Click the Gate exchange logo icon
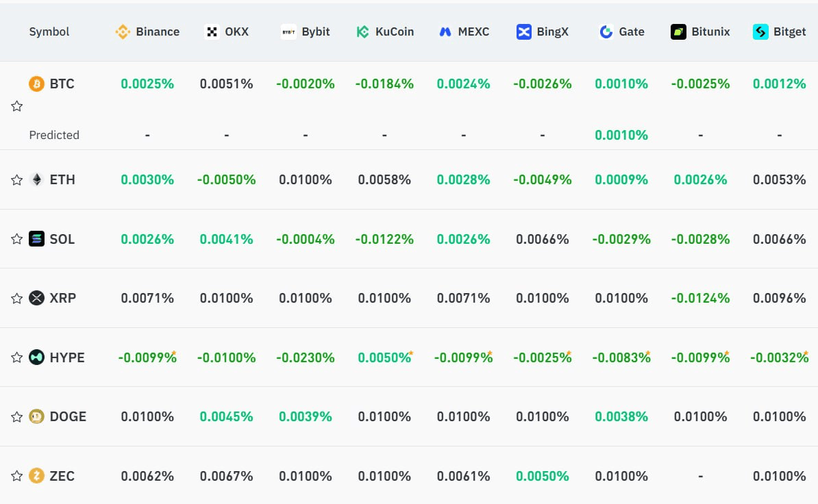Image resolution: width=818 pixels, height=504 pixels. [x=606, y=32]
